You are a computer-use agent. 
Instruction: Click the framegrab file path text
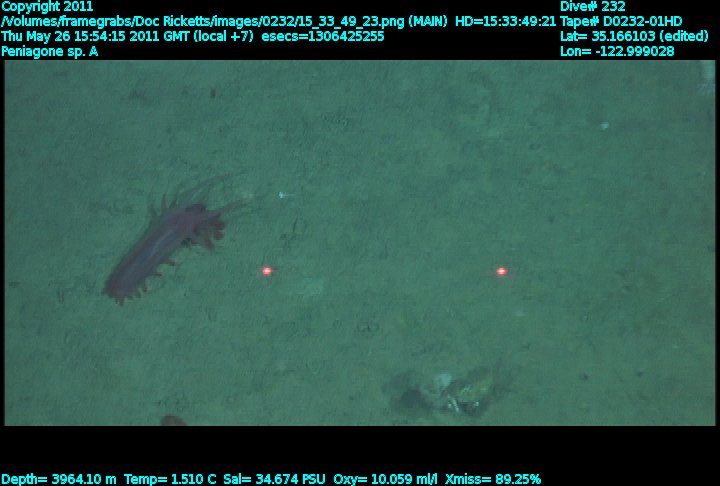click(x=224, y=21)
